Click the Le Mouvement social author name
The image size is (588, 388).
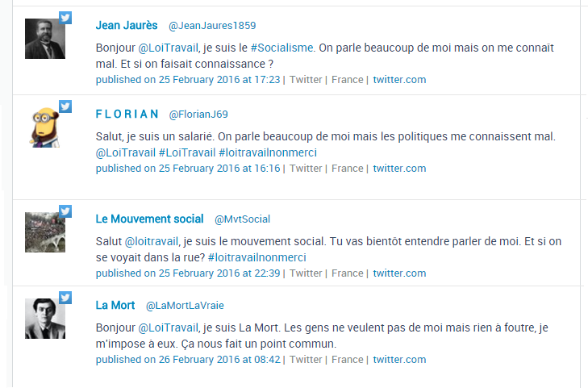(149, 219)
